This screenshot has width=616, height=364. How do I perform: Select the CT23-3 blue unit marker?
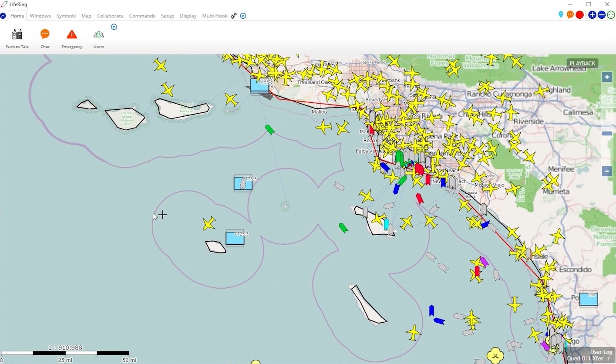235,238
